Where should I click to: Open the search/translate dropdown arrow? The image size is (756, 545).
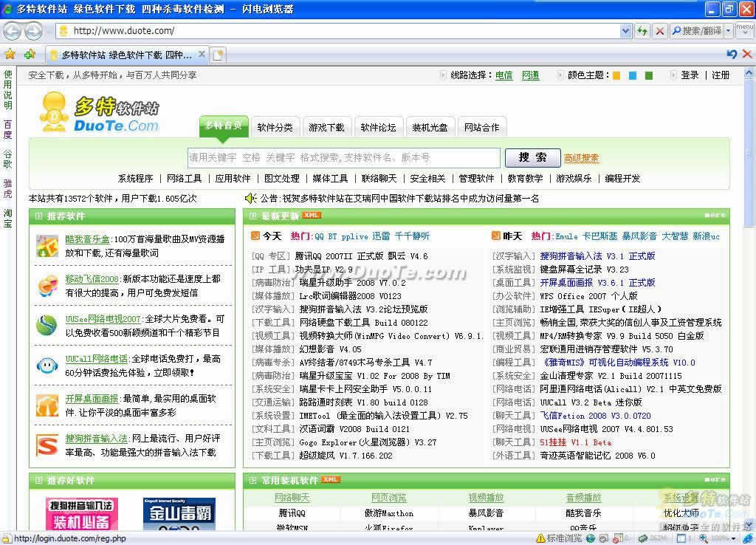(x=728, y=31)
